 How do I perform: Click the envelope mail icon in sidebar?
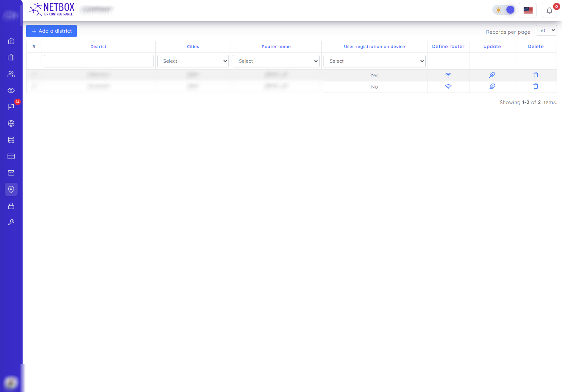(11, 173)
